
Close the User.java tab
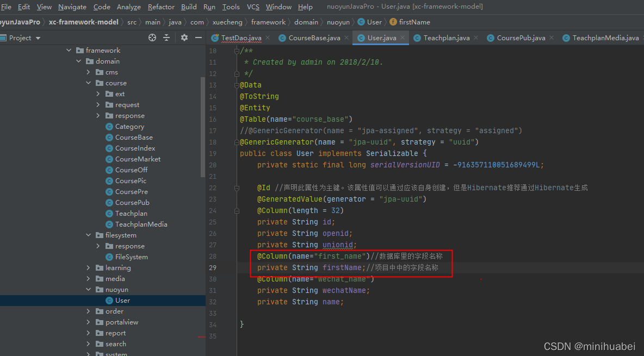[403, 38]
